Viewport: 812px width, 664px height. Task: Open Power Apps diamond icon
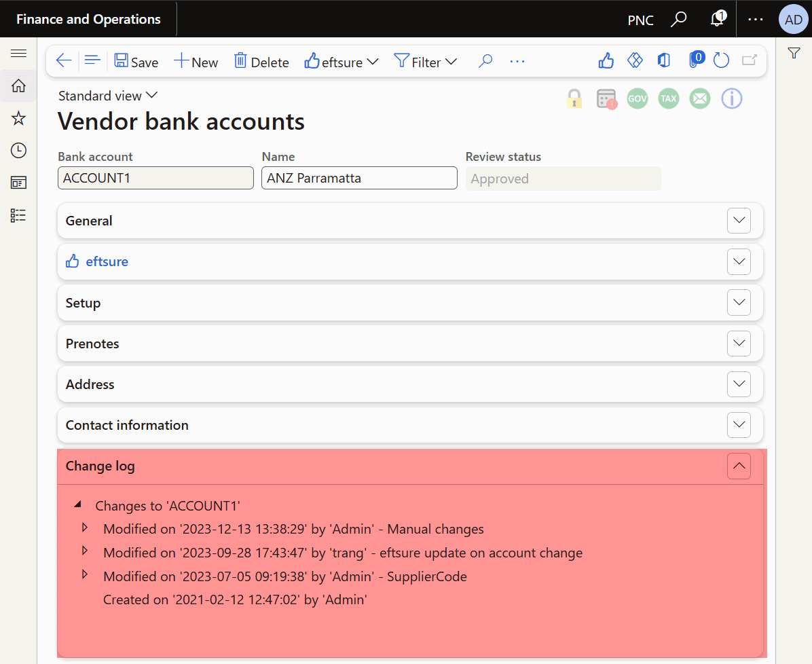[x=635, y=60]
